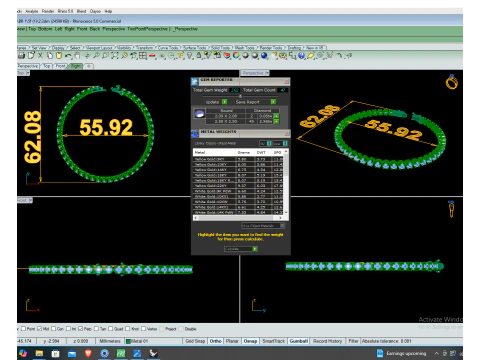Click the light bulb toolbar icon
The image size is (480, 360).
190,56
